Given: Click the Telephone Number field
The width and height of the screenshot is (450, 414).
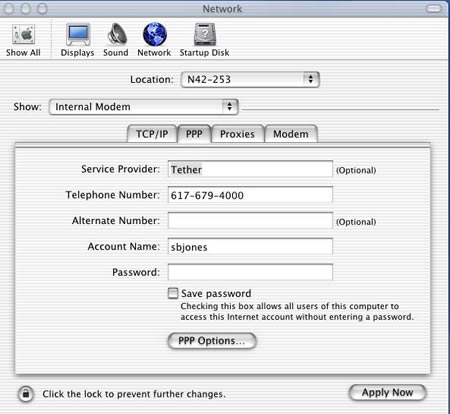Looking at the screenshot, I should tap(250, 195).
